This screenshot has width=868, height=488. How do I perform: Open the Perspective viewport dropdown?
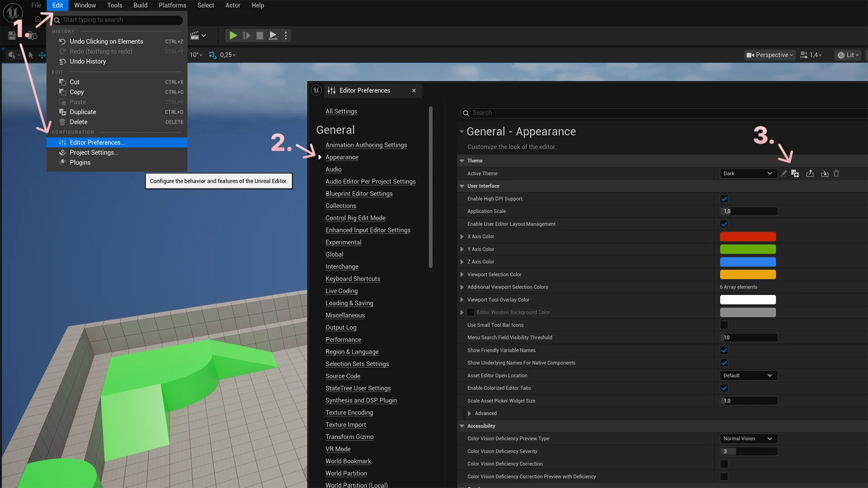click(x=769, y=55)
